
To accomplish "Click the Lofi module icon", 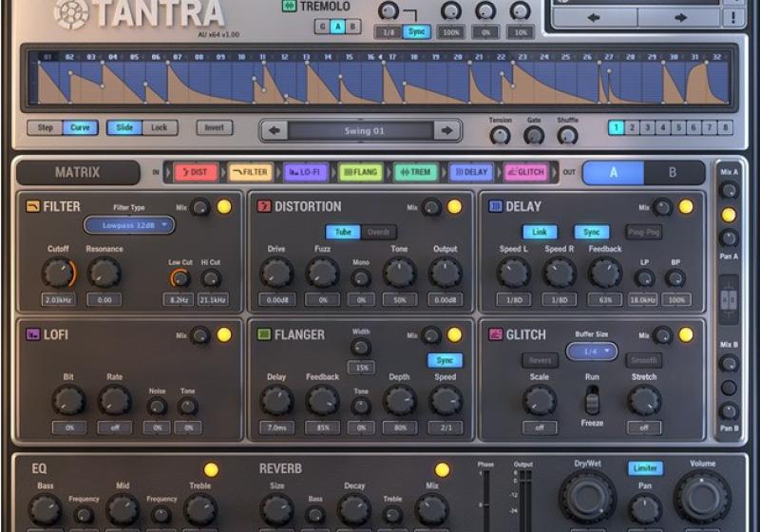I will click(32, 334).
